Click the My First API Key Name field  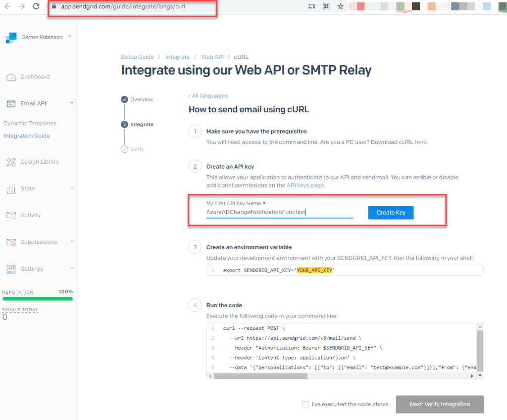pos(280,212)
